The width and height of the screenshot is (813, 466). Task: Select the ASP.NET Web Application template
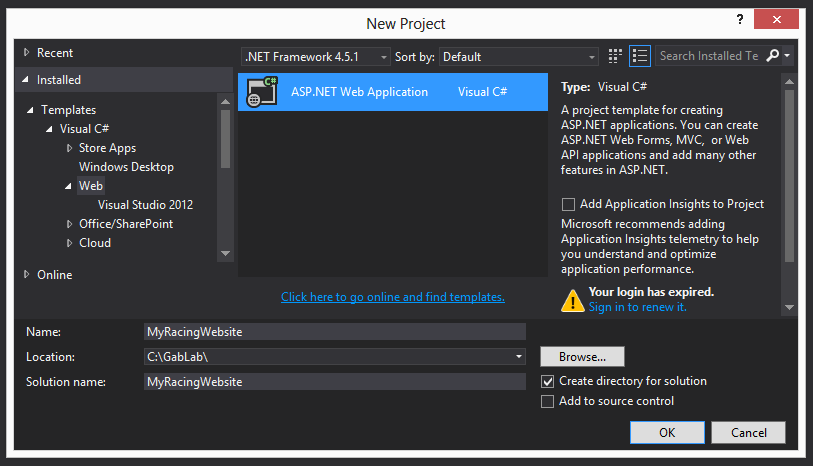[393, 92]
